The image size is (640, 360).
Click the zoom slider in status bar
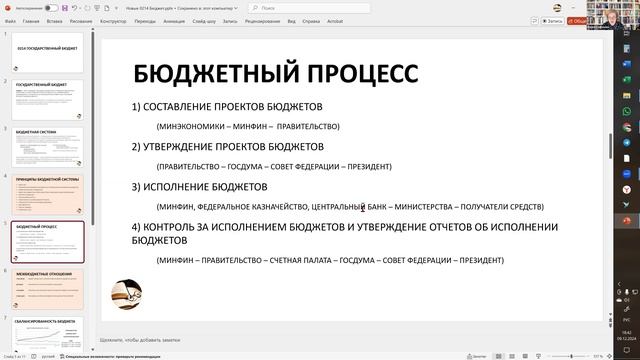point(569,356)
